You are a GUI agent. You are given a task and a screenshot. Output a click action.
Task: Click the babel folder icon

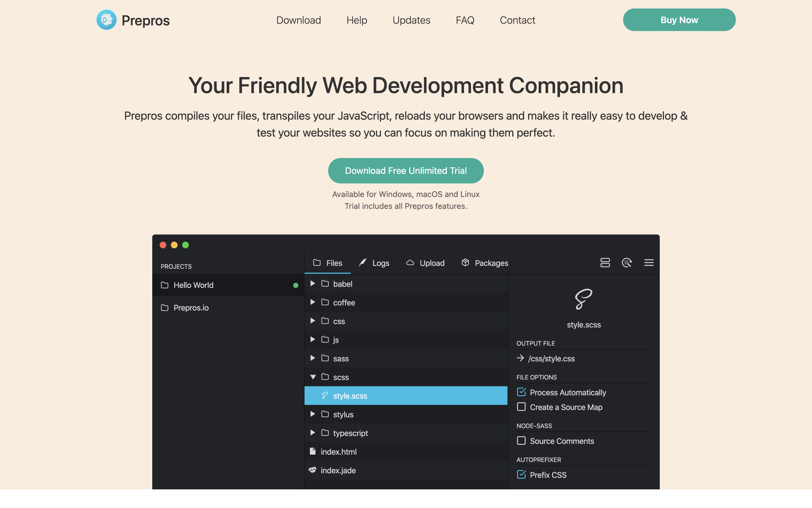[x=325, y=284]
